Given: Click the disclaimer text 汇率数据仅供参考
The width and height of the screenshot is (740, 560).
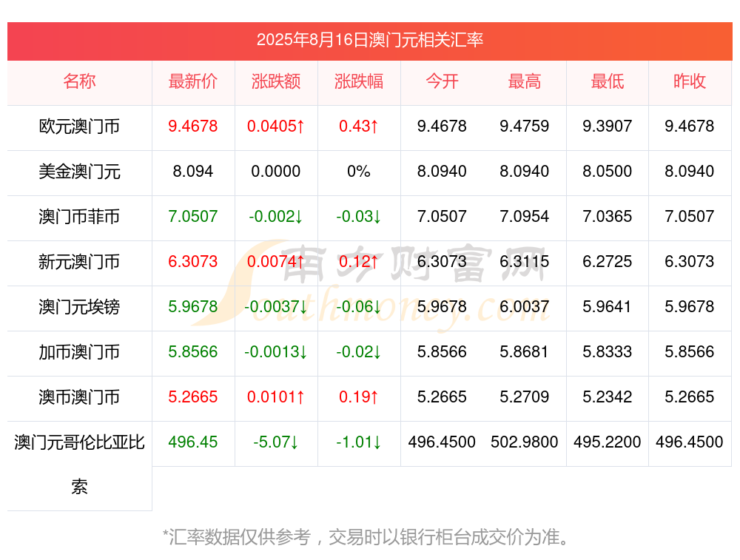Looking at the screenshot, I should point(240,537).
